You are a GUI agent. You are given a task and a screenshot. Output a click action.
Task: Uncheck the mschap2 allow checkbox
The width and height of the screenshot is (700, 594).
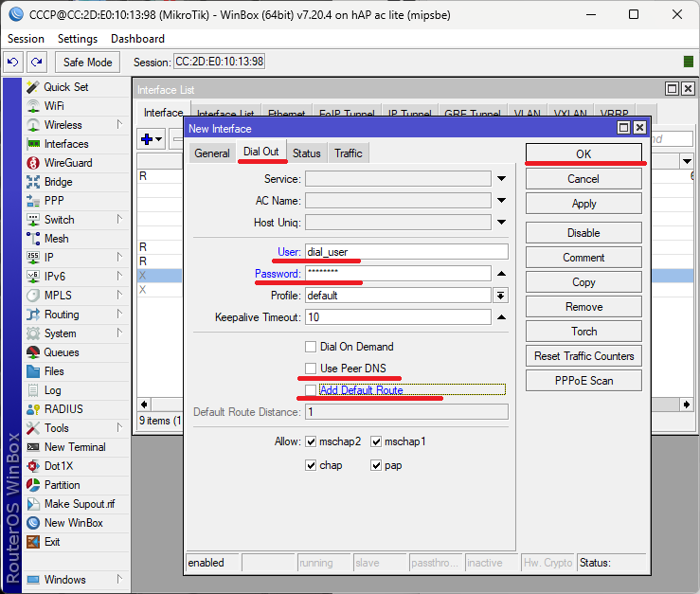click(x=311, y=441)
